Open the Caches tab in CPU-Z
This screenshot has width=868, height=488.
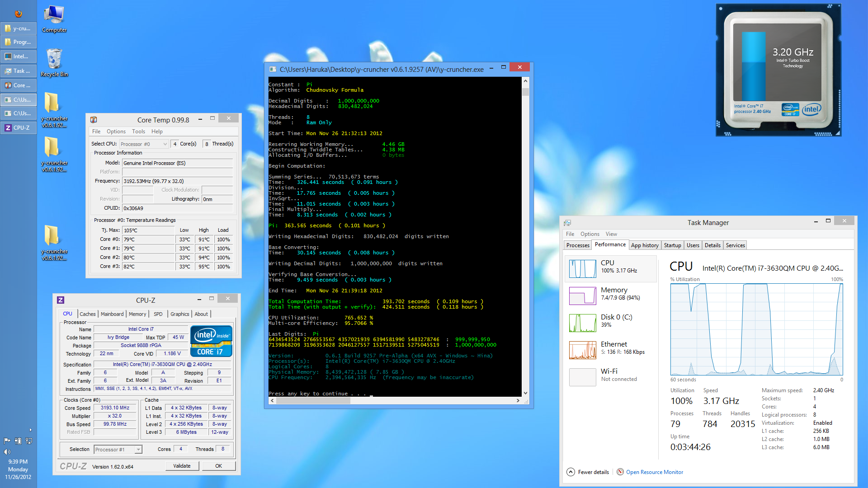point(87,314)
